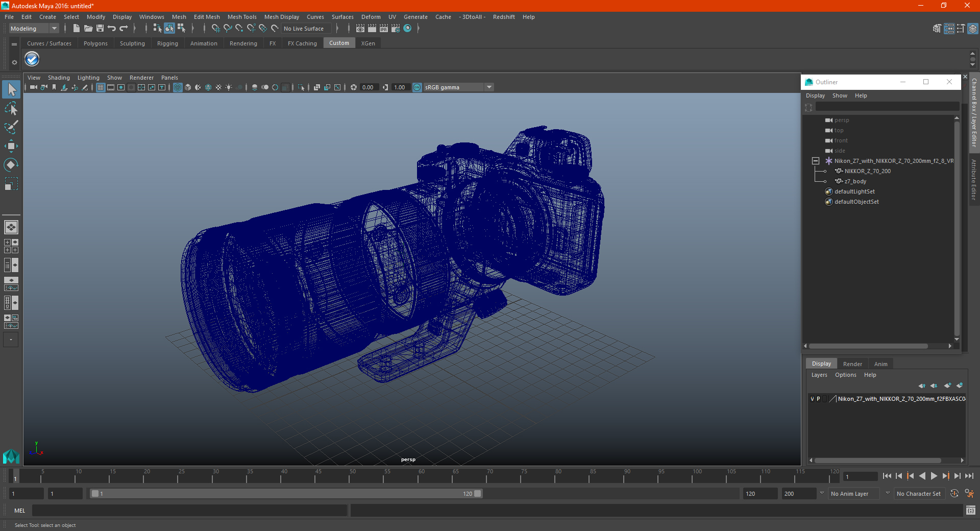This screenshot has height=531, width=980.
Task: Save the scene with floppy icon
Action: (x=100, y=29)
